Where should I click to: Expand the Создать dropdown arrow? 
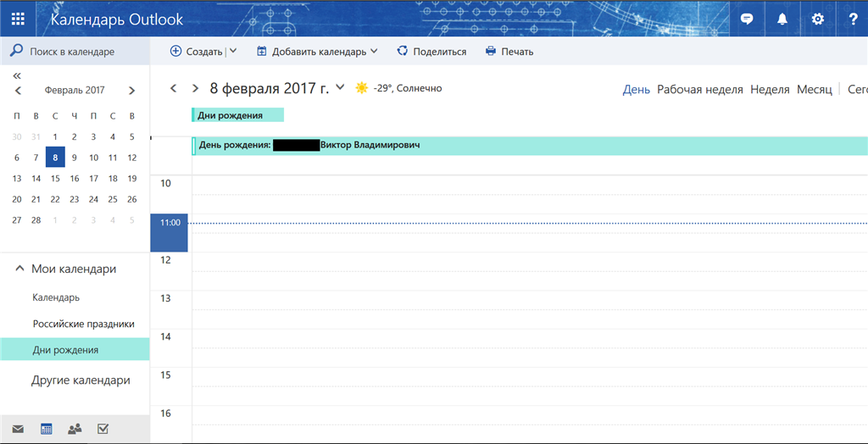pyautogui.click(x=232, y=51)
